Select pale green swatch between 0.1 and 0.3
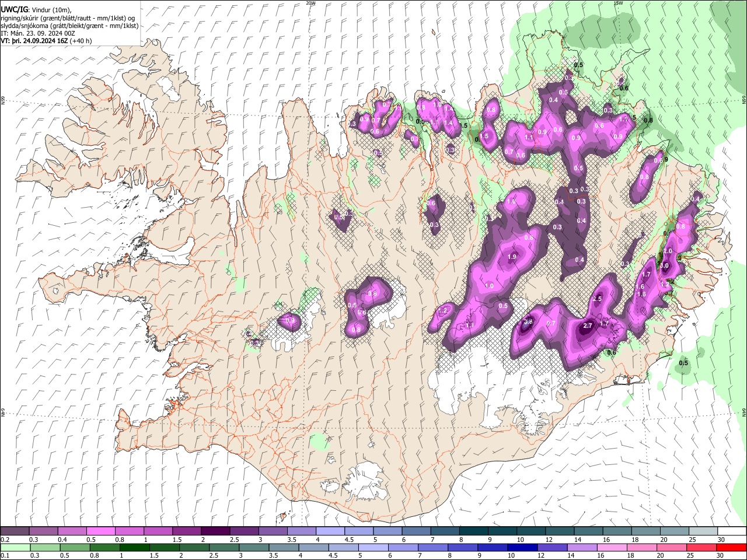 pos(15,547)
